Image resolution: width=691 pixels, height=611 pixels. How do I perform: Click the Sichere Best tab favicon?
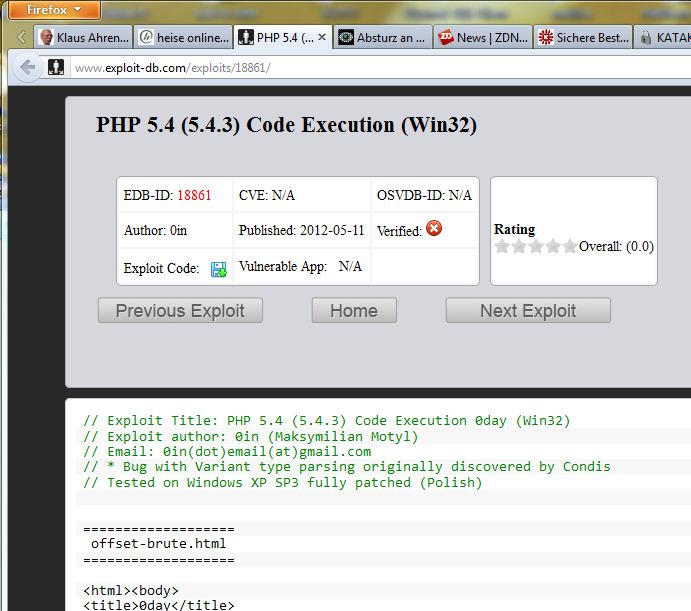coord(546,37)
